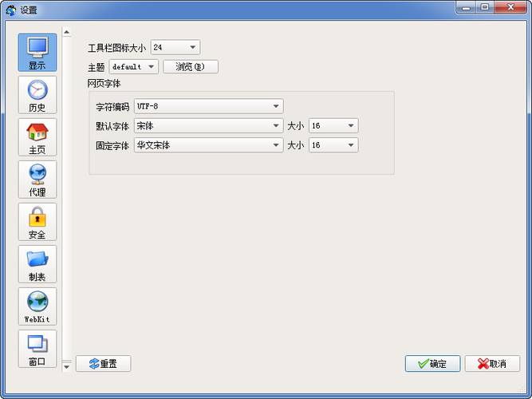Click the 固定字体 label
This screenshot has width=532, height=399.
(112, 146)
